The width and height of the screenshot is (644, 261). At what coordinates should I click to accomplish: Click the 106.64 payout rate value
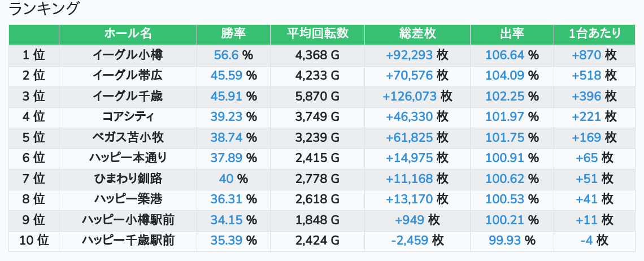tap(505, 55)
